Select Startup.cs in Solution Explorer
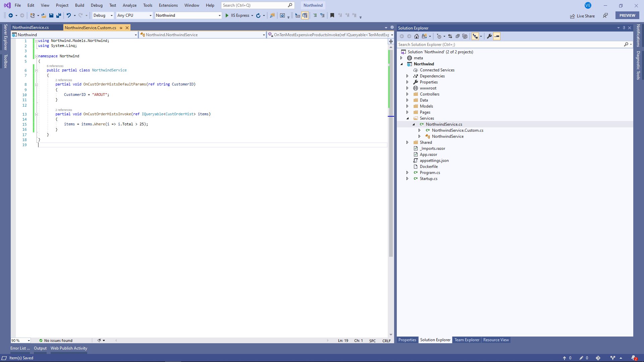The height and width of the screenshot is (362, 644). click(428, 179)
